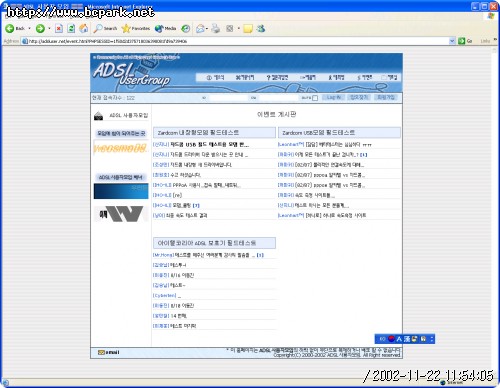Click the Print icon in the toolbar
Screen dimensions: 500x388
pyautogui.click(x=216, y=29)
